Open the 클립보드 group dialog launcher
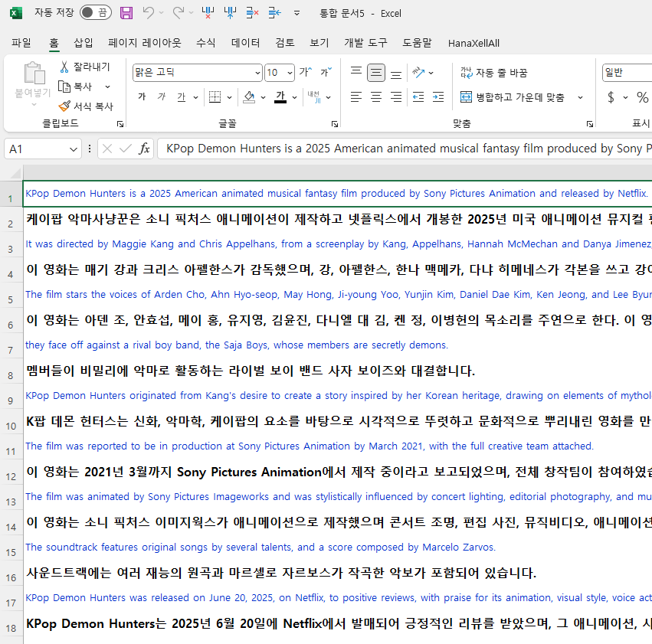This screenshot has width=652, height=644. coord(120,124)
